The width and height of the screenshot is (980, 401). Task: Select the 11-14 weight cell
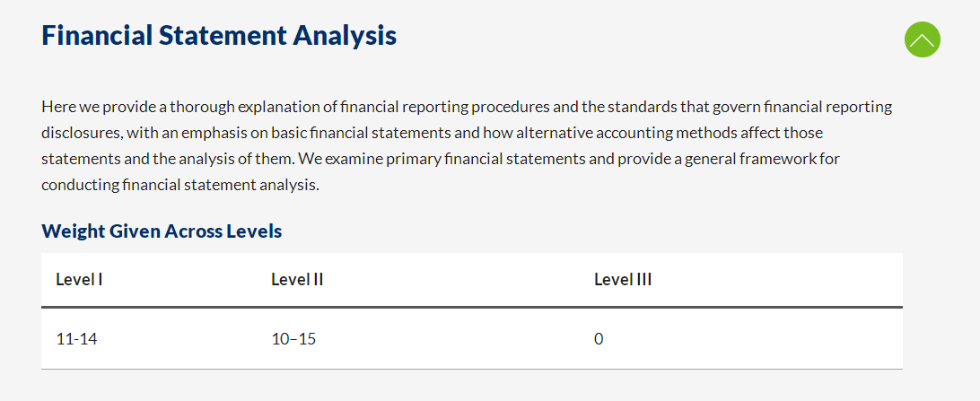76,339
